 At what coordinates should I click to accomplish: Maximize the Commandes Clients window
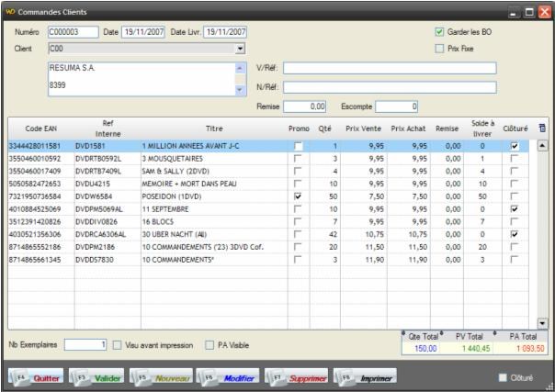[x=529, y=12]
